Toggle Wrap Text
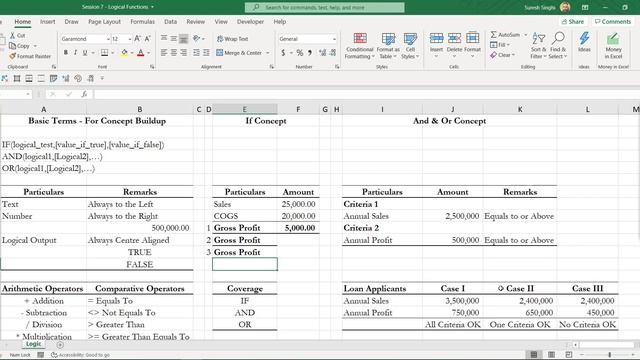Image resolution: width=640 pixels, height=360 pixels. click(232, 39)
